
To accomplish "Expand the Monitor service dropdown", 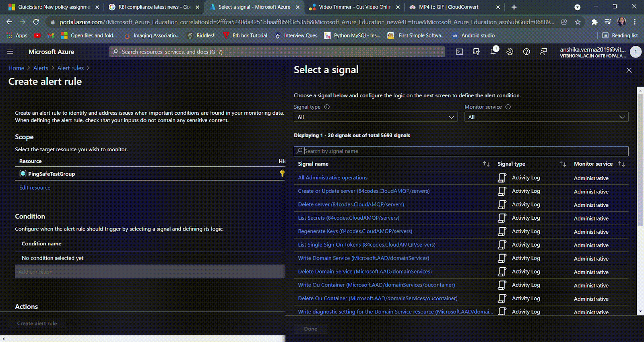I will pyautogui.click(x=546, y=117).
